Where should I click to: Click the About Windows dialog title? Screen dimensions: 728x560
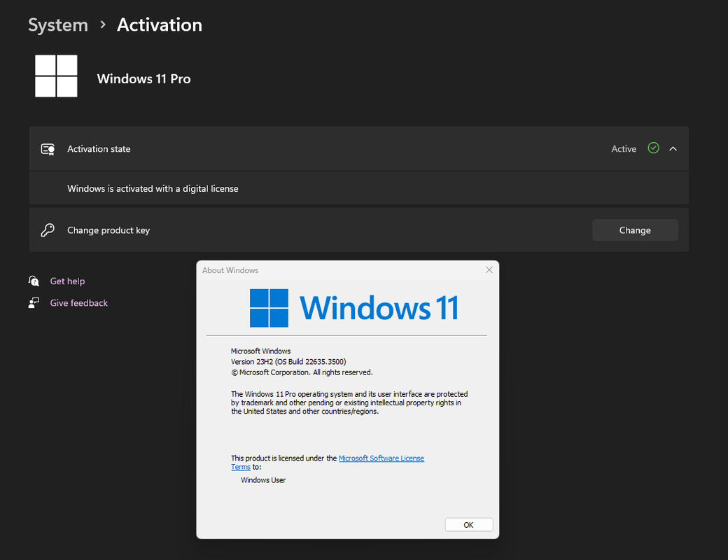click(x=230, y=270)
